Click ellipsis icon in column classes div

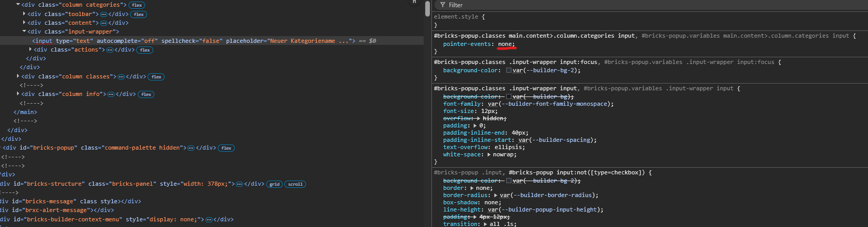(x=121, y=77)
